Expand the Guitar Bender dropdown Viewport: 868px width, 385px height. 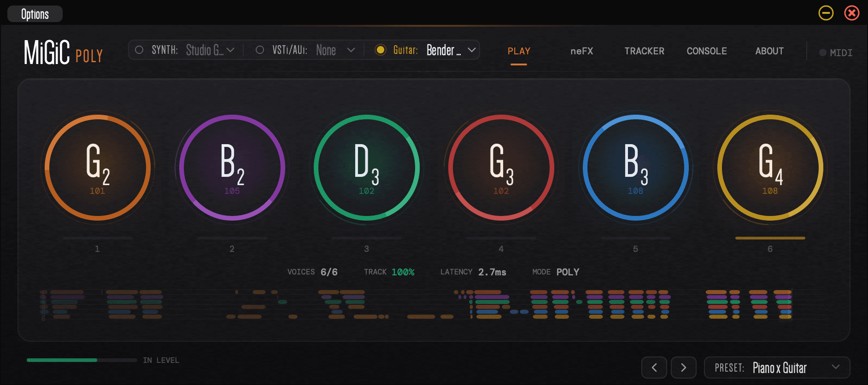(451, 50)
